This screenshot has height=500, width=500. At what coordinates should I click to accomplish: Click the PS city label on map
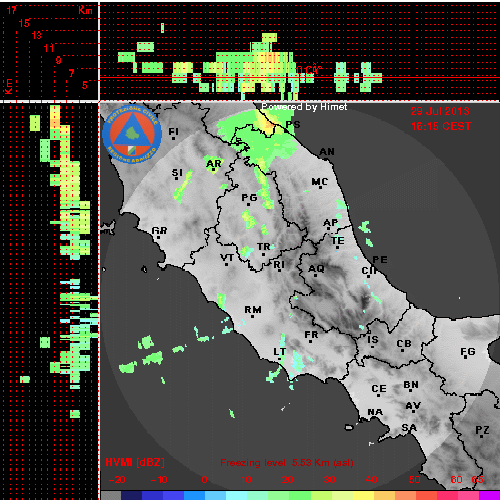(293, 124)
